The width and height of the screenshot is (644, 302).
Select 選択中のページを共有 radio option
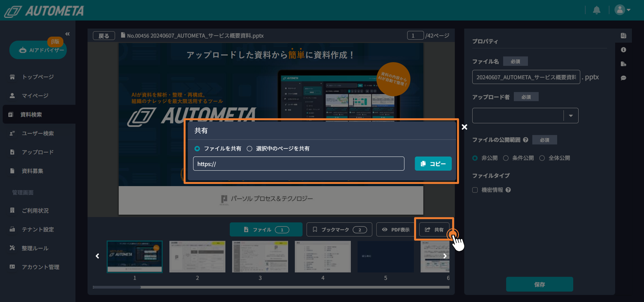click(x=249, y=149)
